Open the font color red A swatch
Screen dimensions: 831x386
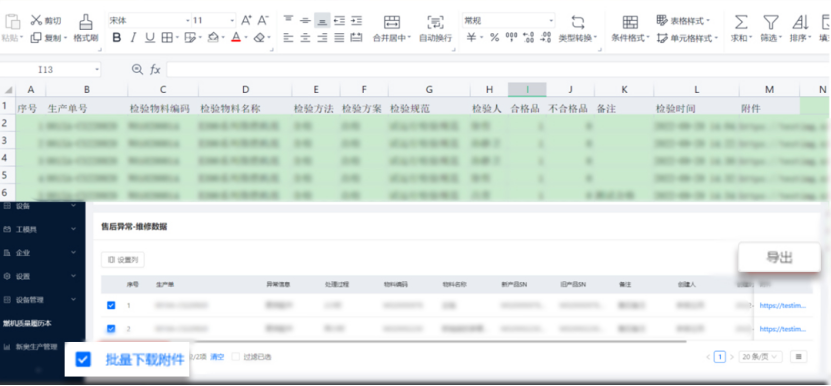pyautogui.click(x=236, y=38)
